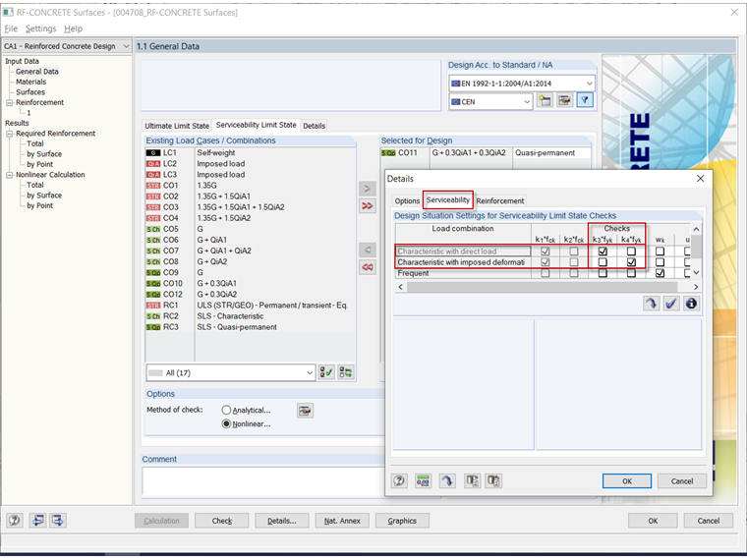The image size is (747, 560).
Task: Open CA1 Reinforced Concrete Design dropdown
Action: 126,46
